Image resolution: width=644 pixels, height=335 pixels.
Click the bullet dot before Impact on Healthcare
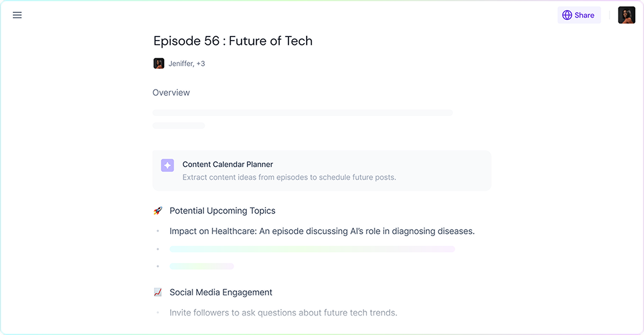[x=158, y=231]
